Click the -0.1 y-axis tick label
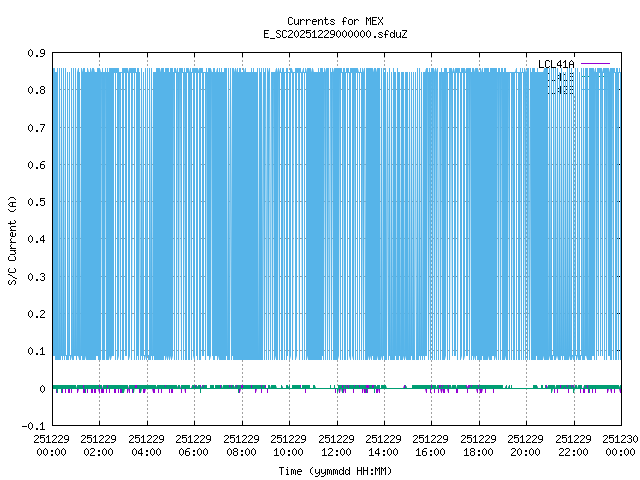Viewport: 640px width, 480px height. [34, 427]
